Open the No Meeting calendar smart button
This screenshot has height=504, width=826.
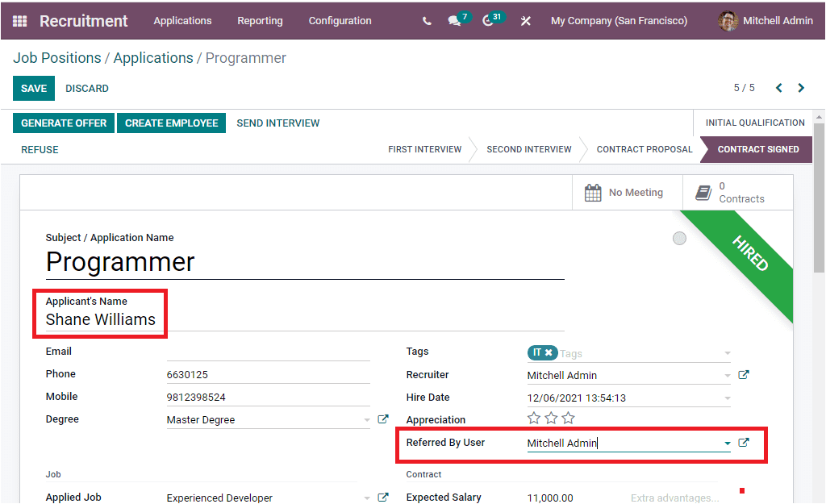click(628, 192)
